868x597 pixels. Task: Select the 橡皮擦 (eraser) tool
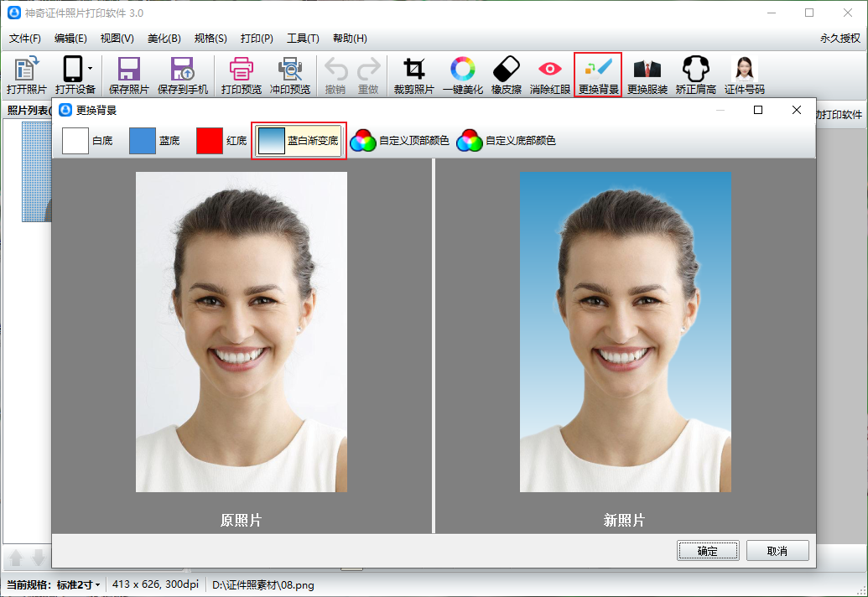click(x=507, y=75)
